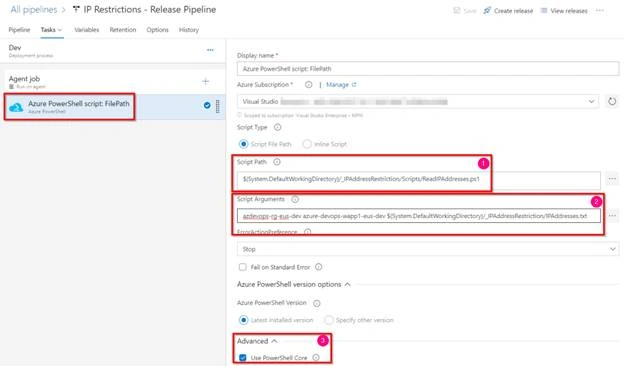Viewport: 624px width, 366px height.
Task: Open Script Arguments ellipsis editor
Action: tap(612, 216)
